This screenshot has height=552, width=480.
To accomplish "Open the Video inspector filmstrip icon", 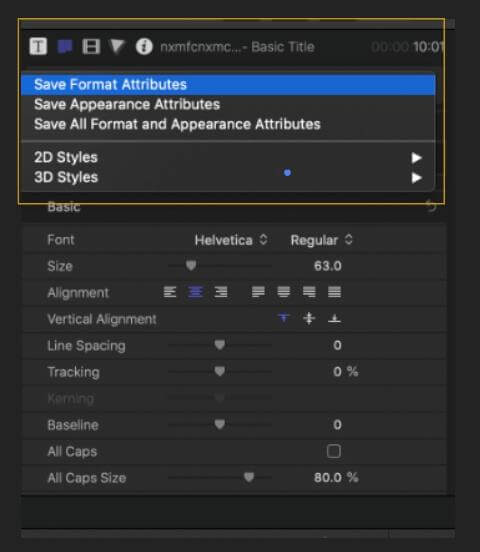I will (x=91, y=46).
